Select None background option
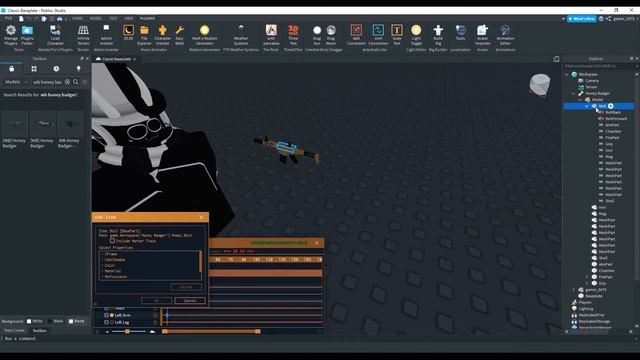This screenshot has width=640, height=360. point(76,321)
